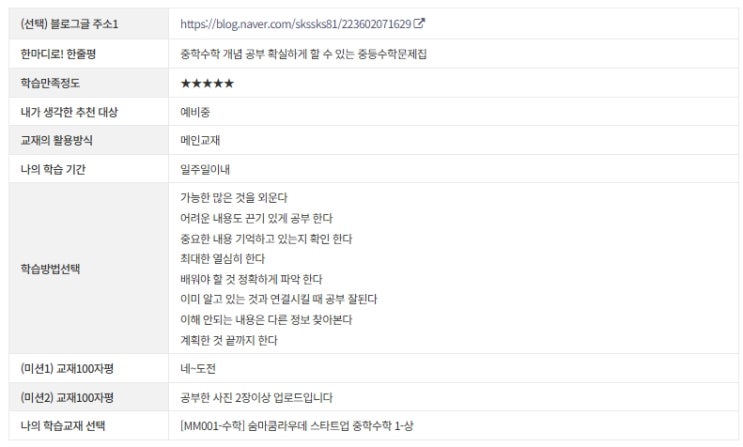Select '중요한 내용 기억하고 있는지 확인 한다'
This screenshot has width=743, height=447.
[266, 239]
